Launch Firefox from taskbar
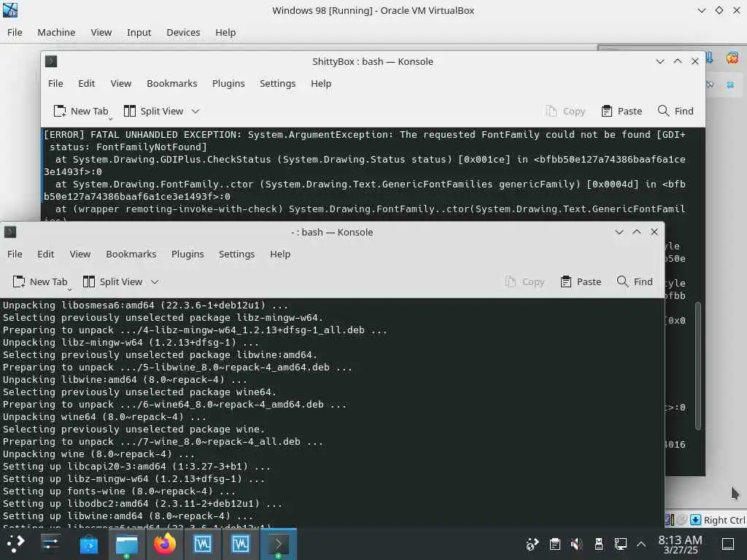This screenshot has width=747, height=560. [x=165, y=544]
